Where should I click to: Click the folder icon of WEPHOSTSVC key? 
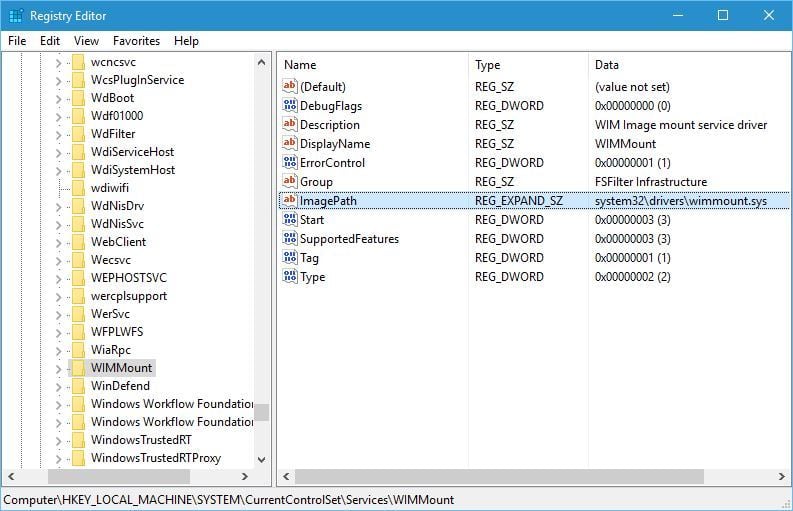point(78,278)
